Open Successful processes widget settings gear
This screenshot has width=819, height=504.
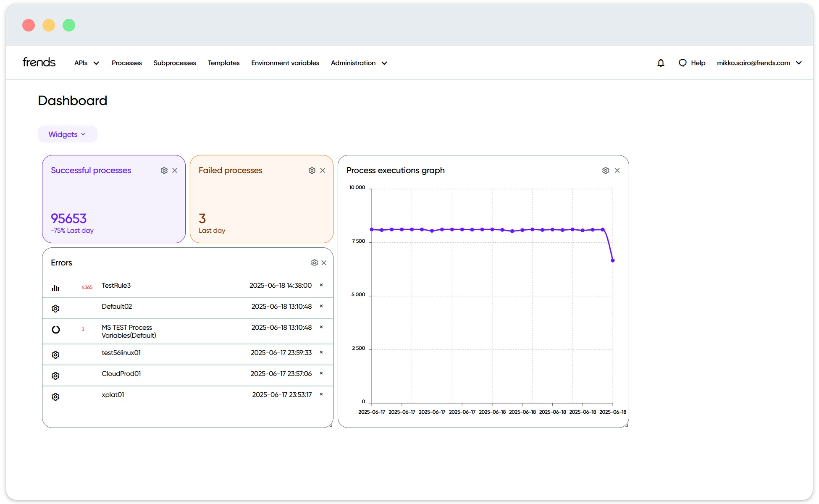pyautogui.click(x=164, y=171)
